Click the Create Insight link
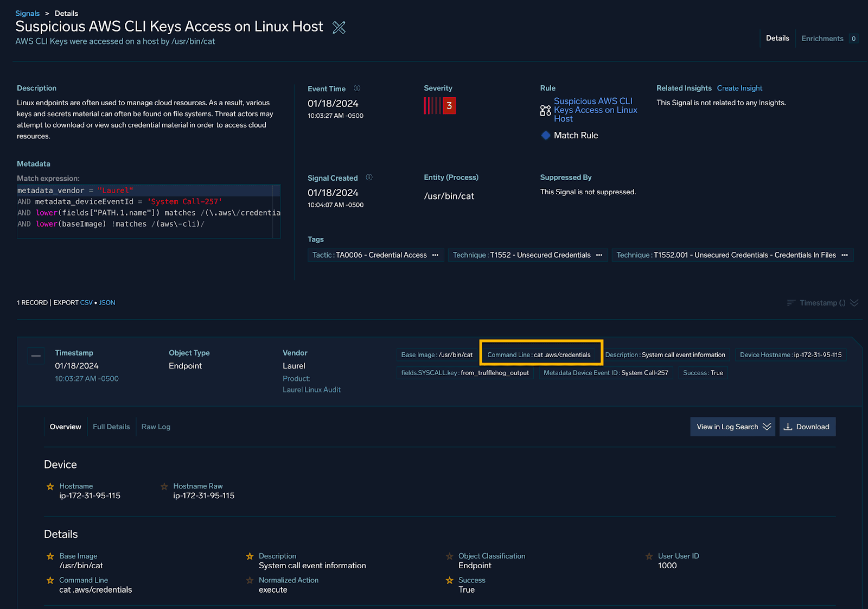The image size is (868, 609). (x=739, y=88)
